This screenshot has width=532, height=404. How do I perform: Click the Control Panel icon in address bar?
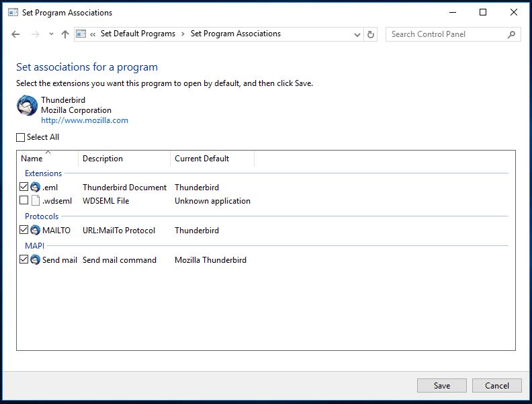(81, 34)
